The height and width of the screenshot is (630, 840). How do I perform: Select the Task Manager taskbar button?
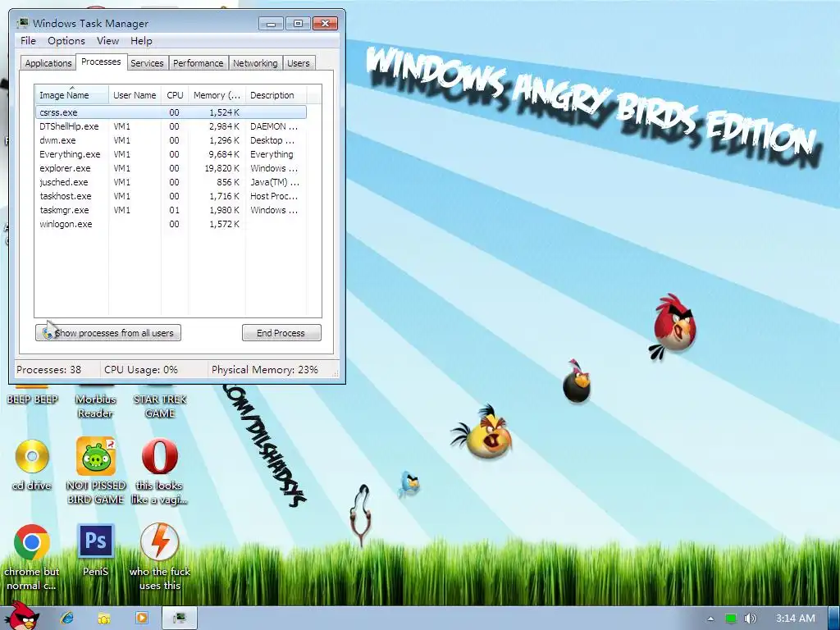point(180,618)
